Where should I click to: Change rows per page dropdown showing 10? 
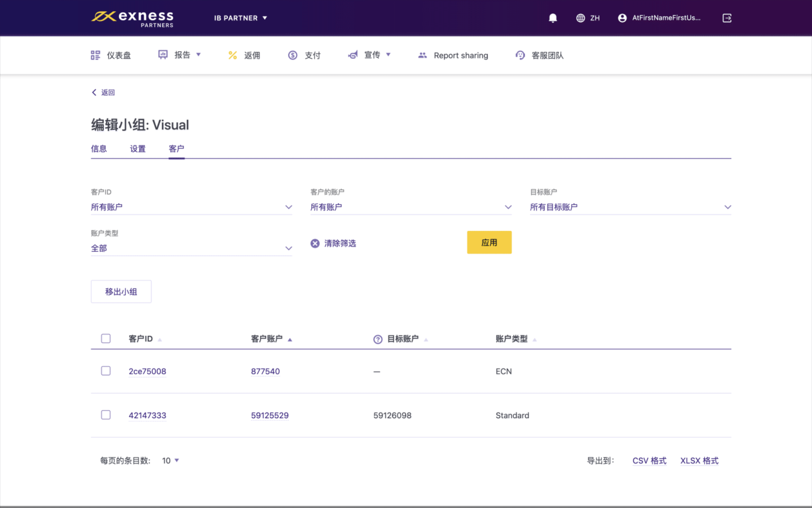[x=171, y=461]
